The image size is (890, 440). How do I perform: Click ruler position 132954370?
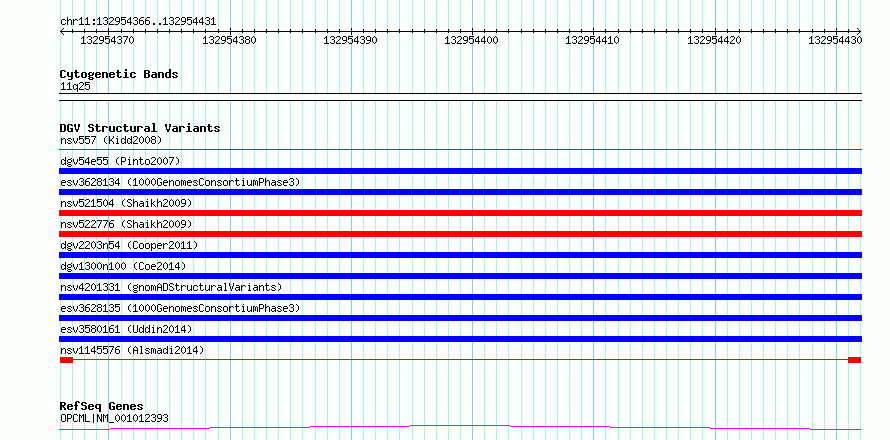(108, 40)
